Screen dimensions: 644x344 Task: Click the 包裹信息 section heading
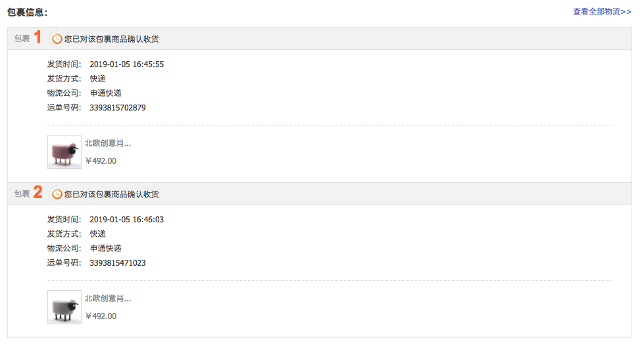[x=27, y=12]
